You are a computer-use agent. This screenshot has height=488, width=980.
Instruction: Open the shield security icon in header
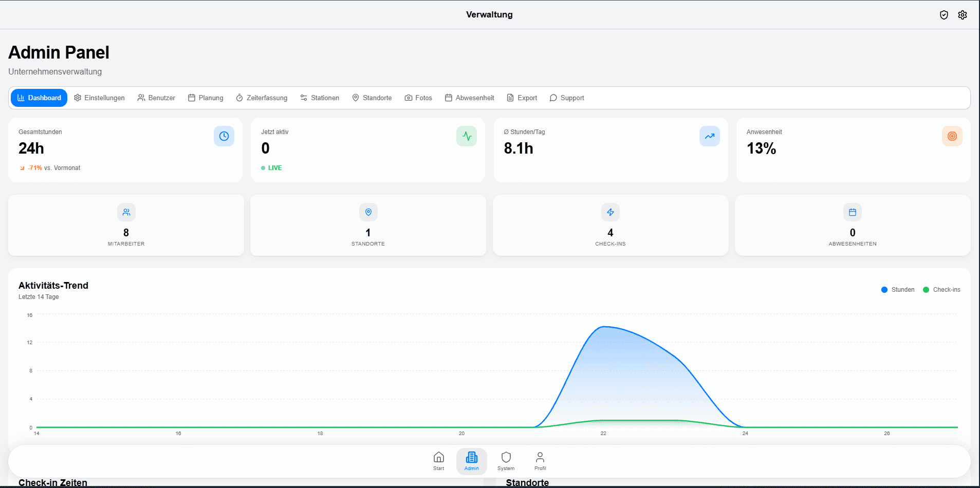(944, 15)
